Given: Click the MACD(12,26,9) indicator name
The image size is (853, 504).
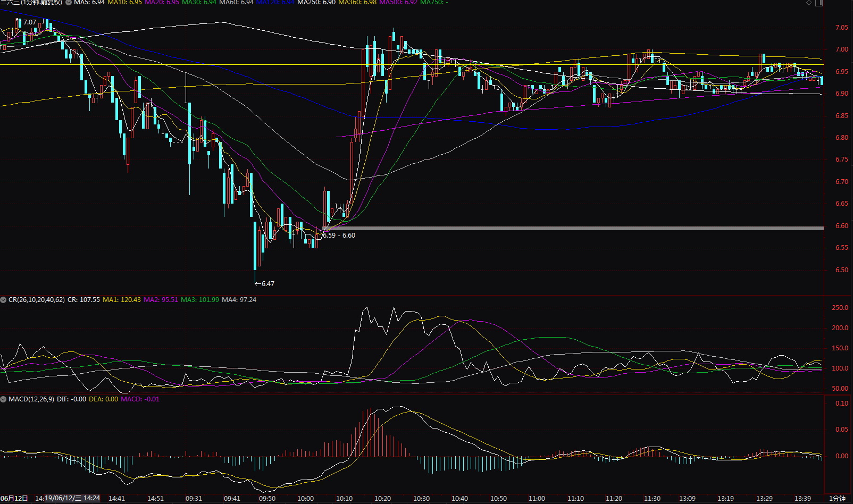Looking at the screenshot, I should coord(31,399).
